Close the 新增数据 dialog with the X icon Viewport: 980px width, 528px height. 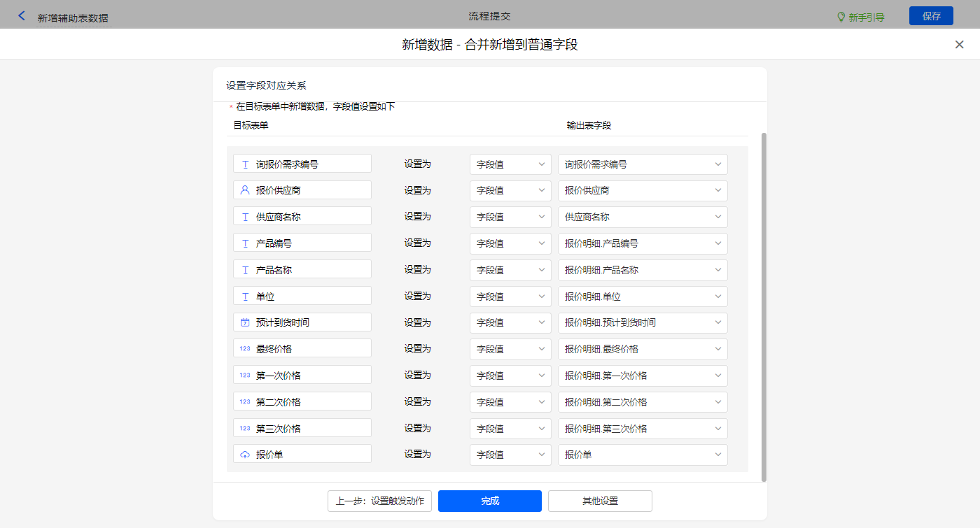click(x=959, y=45)
